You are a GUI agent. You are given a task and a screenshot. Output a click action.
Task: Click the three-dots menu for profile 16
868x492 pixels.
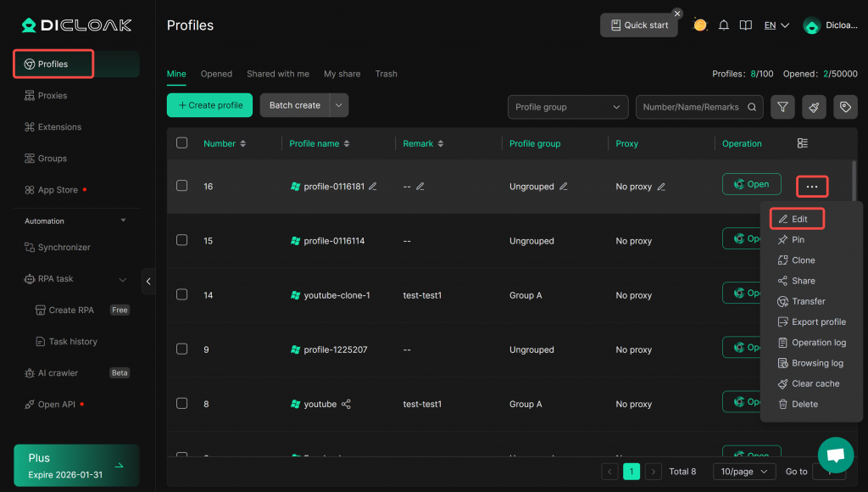[x=812, y=186]
